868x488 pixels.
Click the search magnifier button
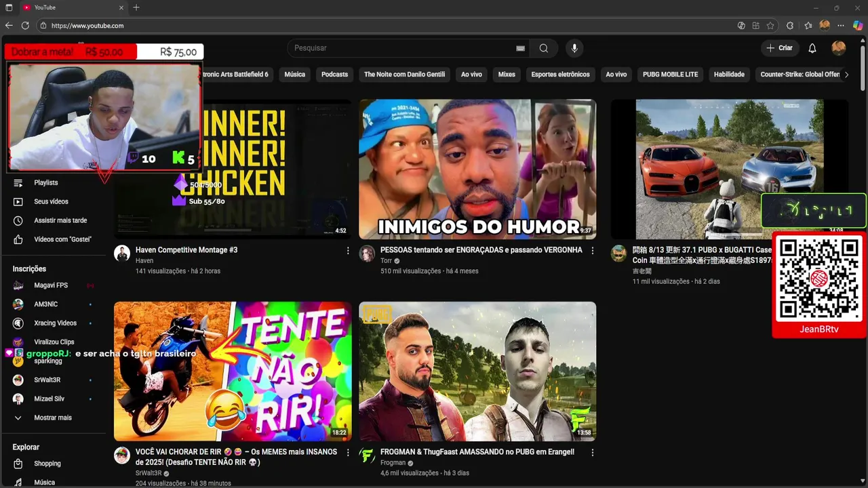click(544, 48)
